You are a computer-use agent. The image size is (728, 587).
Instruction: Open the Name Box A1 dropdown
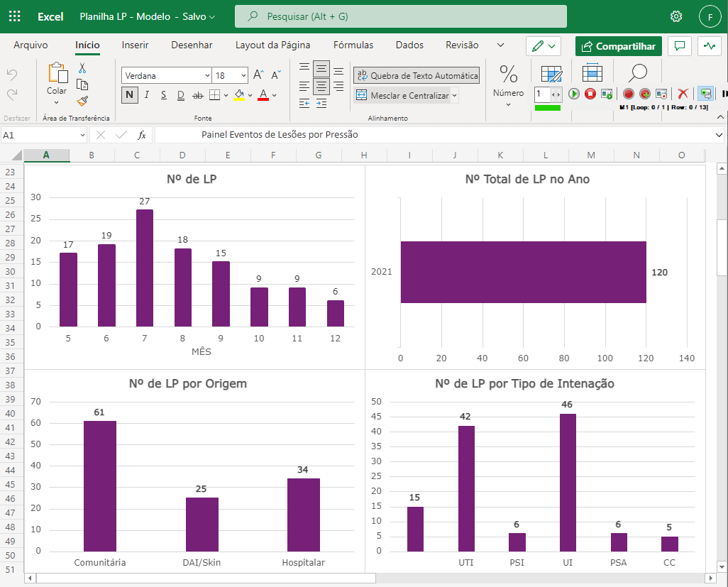click(82, 135)
